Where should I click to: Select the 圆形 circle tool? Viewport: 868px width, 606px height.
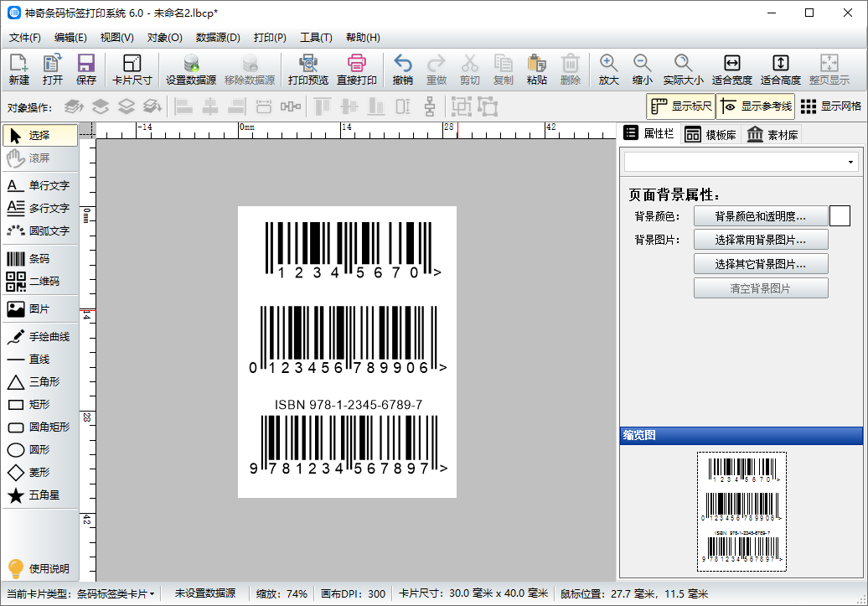40,450
